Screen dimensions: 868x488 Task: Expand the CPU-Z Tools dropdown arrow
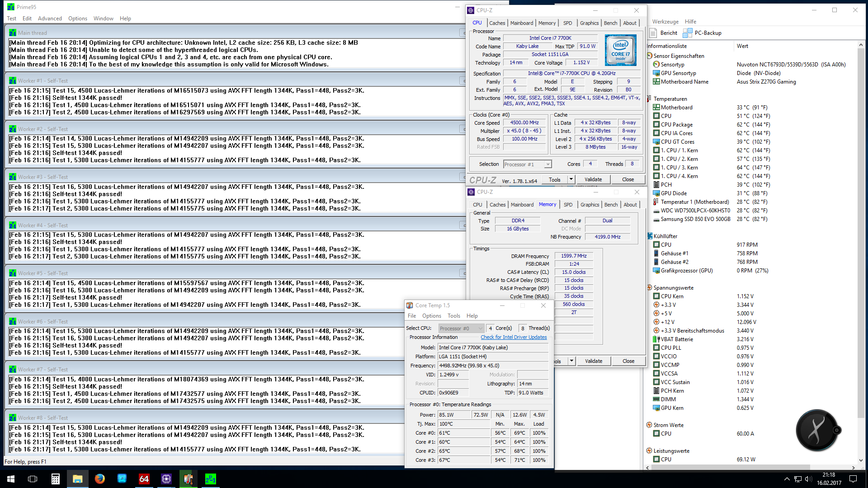pos(571,179)
